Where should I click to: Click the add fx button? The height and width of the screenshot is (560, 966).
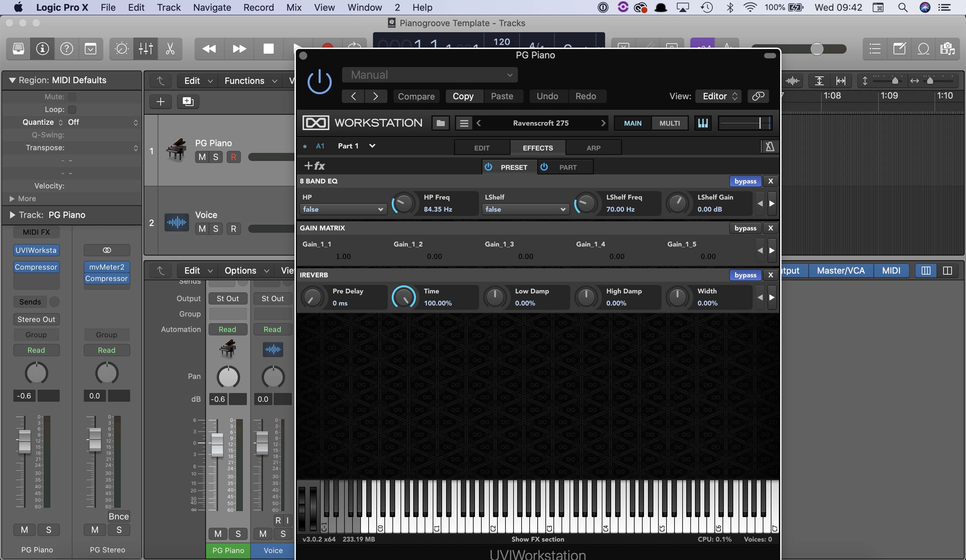314,166
